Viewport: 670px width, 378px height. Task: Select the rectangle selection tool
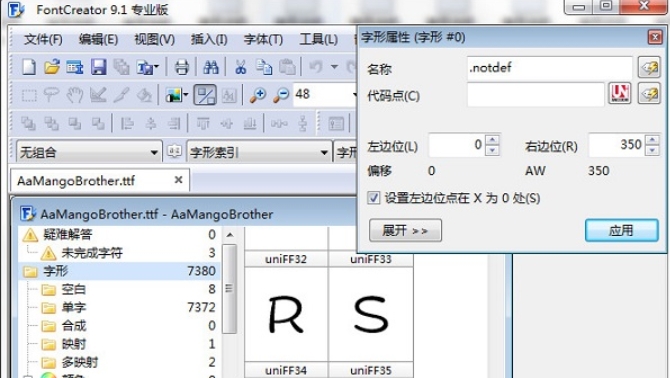[29, 95]
